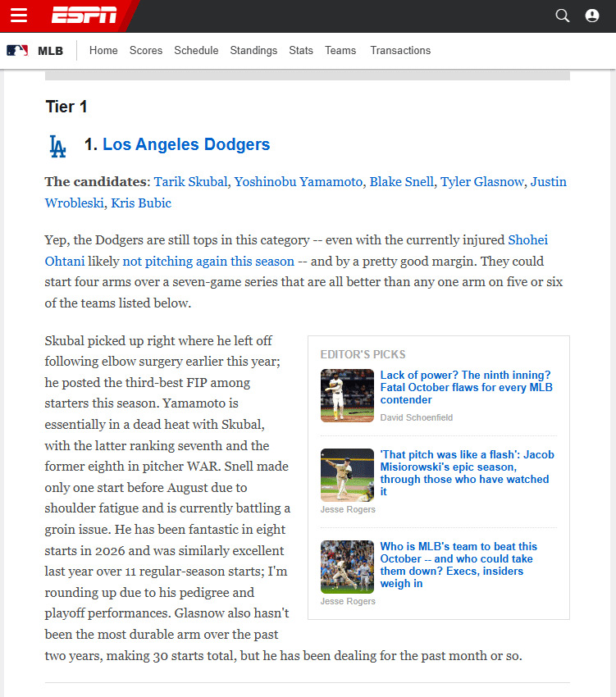Image resolution: width=616 pixels, height=697 pixels.
Task: Click Jesse Rogers byline under Misiorowski article
Action: coord(348,509)
